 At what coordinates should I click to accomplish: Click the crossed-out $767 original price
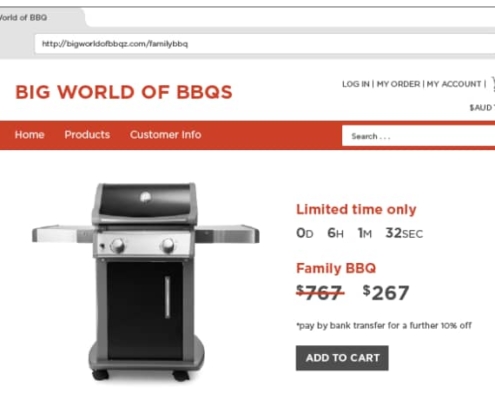tap(320, 293)
